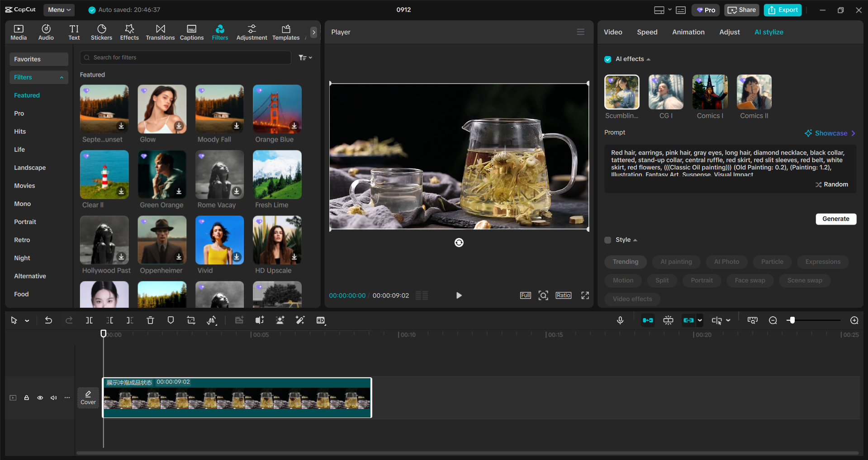Open the Captions panel

[191, 32]
